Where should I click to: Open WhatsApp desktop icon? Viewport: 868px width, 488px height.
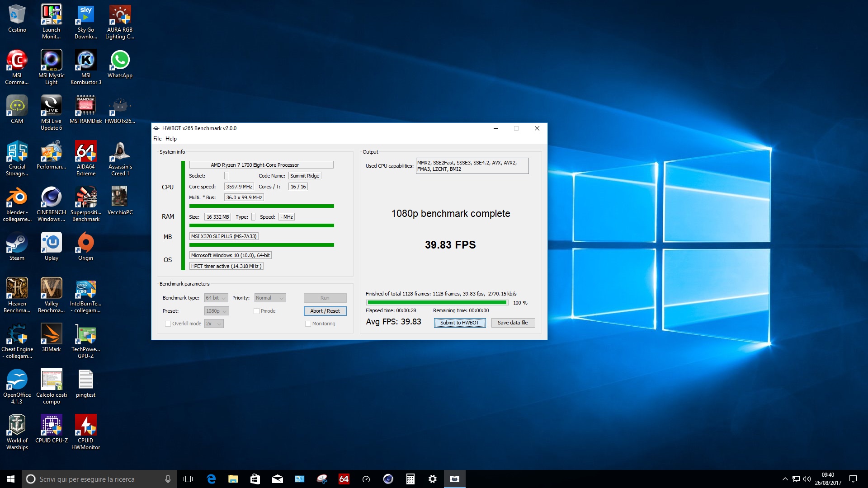[120, 64]
